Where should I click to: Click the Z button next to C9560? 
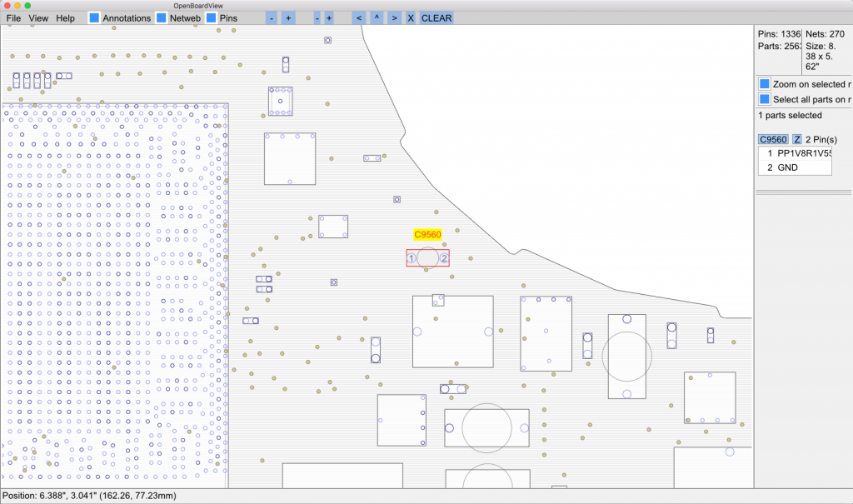[x=796, y=139]
